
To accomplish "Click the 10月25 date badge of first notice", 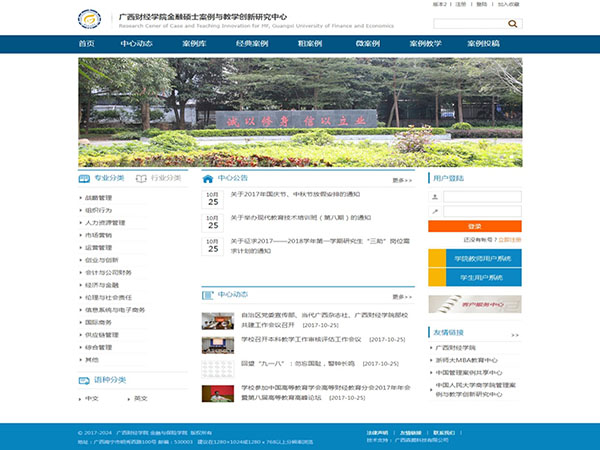I will tap(213, 197).
